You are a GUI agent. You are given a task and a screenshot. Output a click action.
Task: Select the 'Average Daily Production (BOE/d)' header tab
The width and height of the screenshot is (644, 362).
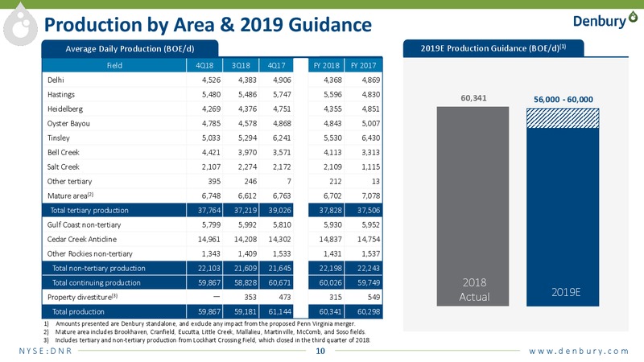(130, 49)
